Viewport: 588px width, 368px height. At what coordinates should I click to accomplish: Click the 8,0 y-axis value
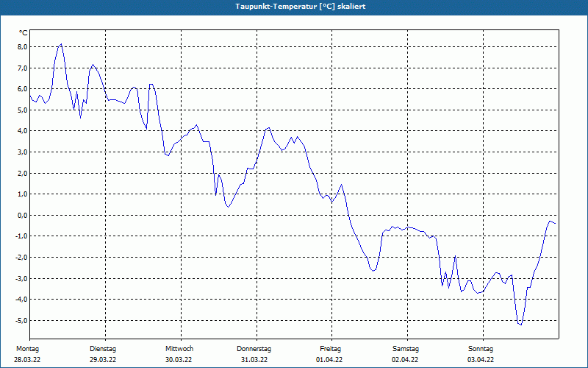point(22,47)
